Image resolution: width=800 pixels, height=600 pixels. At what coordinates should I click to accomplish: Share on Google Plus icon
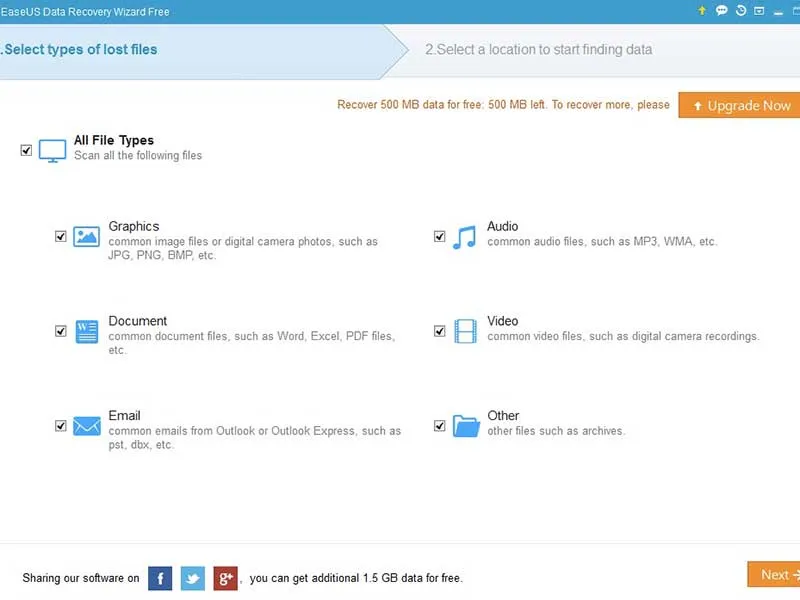pyautogui.click(x=225, y=577)
